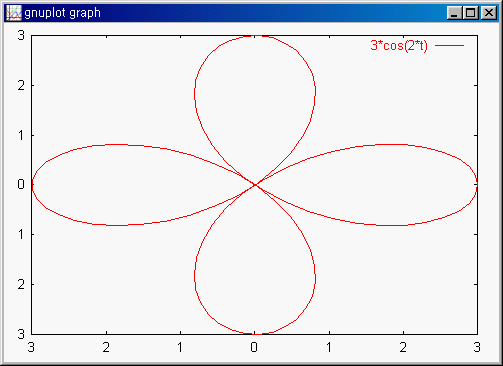Click the tip of the left petal
This screenshot has width=503, height=366.
point(32,185)
